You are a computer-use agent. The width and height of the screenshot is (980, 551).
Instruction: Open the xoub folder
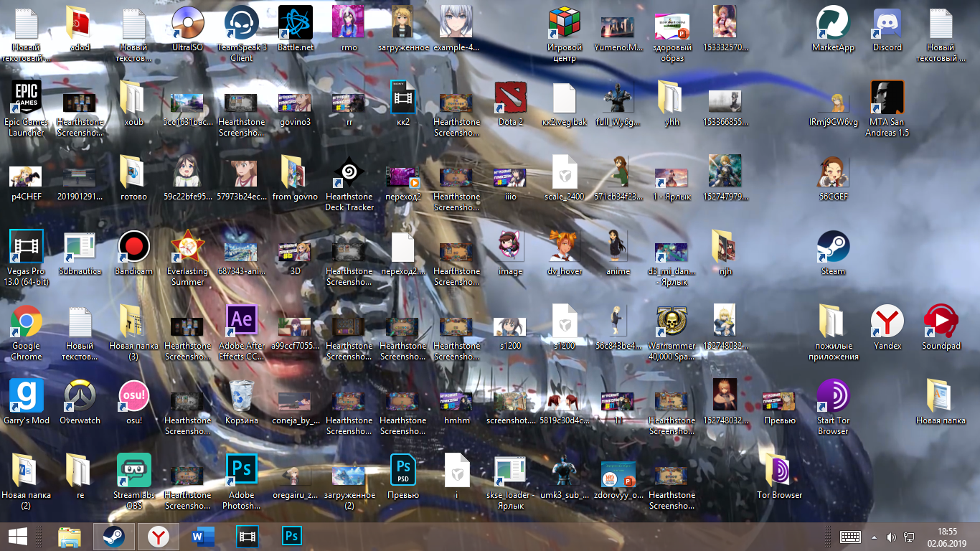(134, 98)
